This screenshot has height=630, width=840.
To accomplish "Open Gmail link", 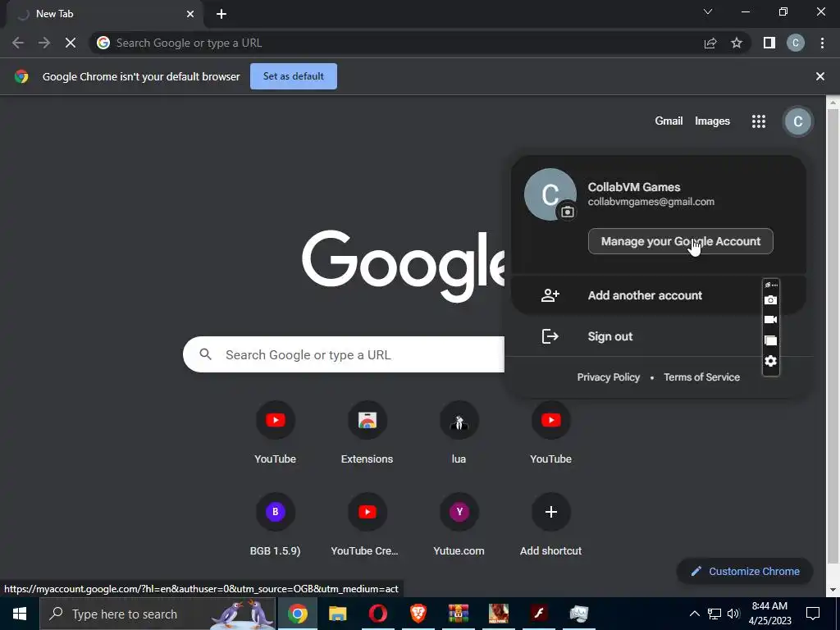I will point(669,121).
